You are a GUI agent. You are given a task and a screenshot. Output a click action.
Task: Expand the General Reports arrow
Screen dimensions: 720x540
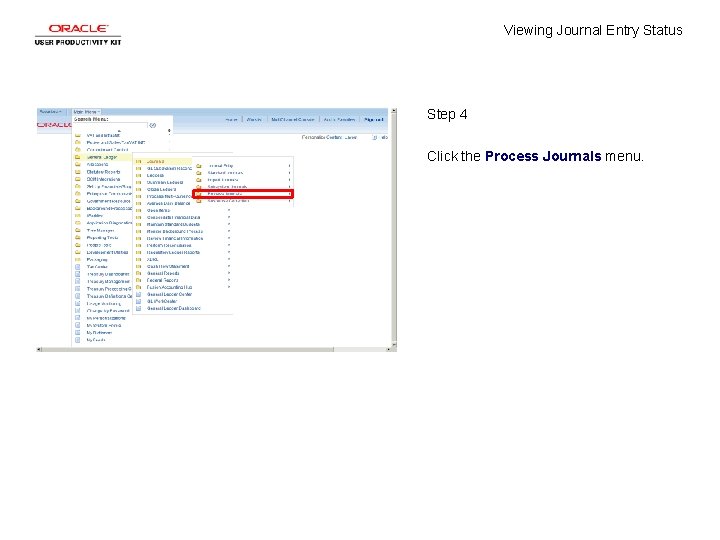coord(229,273)
